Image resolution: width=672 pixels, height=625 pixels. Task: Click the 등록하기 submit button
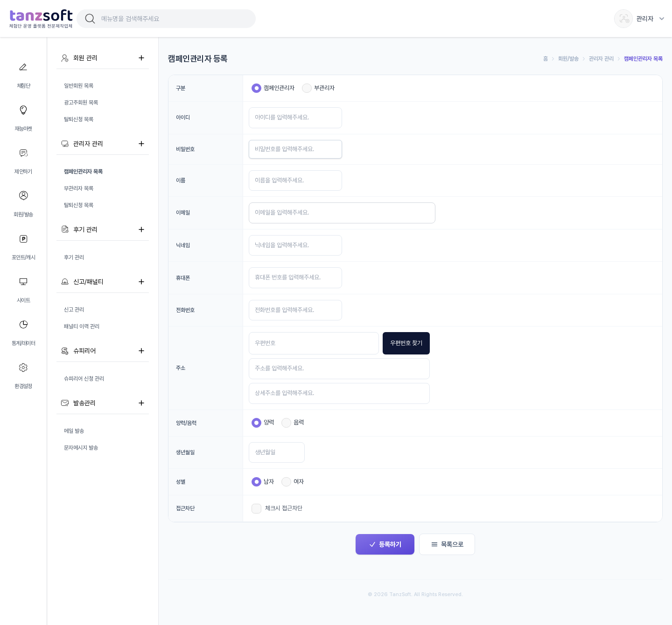point(385,544)
